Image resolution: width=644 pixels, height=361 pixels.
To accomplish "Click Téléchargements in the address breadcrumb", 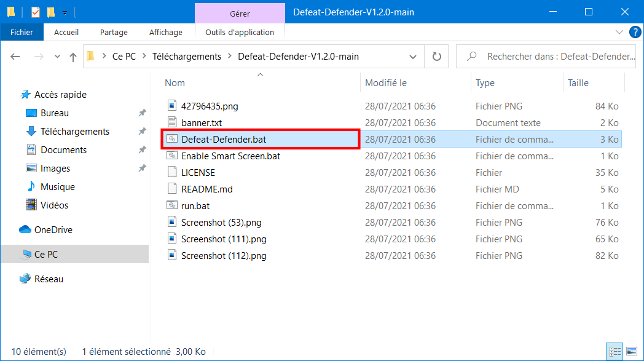I will pos(187,57).
